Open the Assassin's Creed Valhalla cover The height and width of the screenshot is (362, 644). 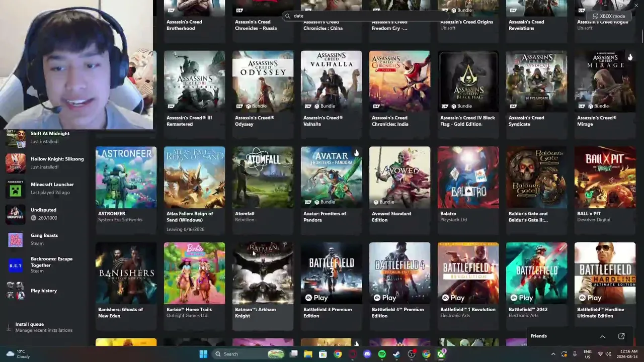[x=331, y=81]
